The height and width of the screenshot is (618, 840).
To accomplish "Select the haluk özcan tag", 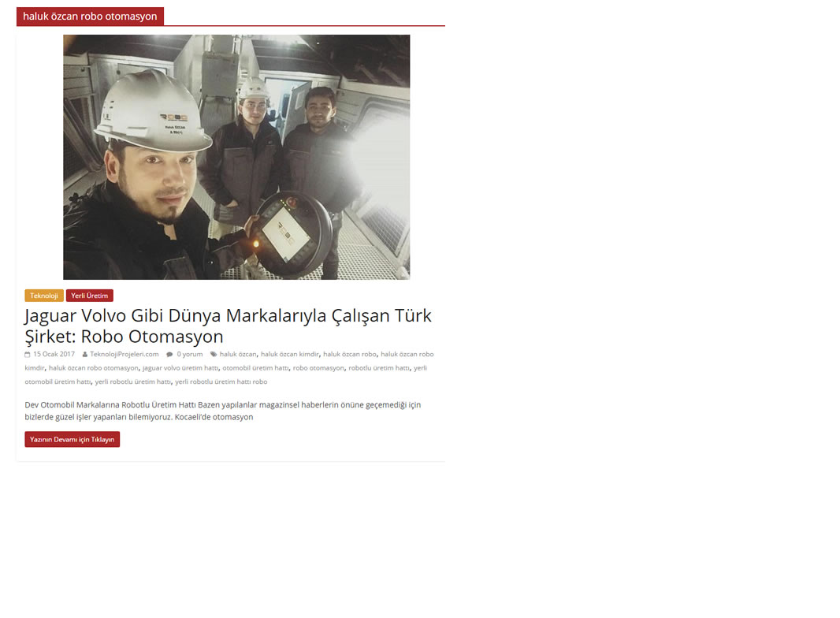I will tap(238, 354).
